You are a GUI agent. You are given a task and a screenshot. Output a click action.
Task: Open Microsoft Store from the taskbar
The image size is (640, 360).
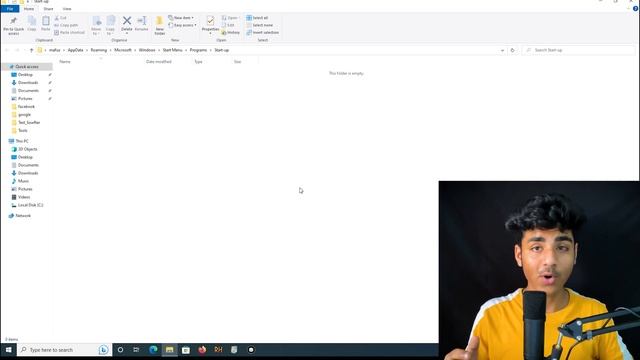point(186,350)
